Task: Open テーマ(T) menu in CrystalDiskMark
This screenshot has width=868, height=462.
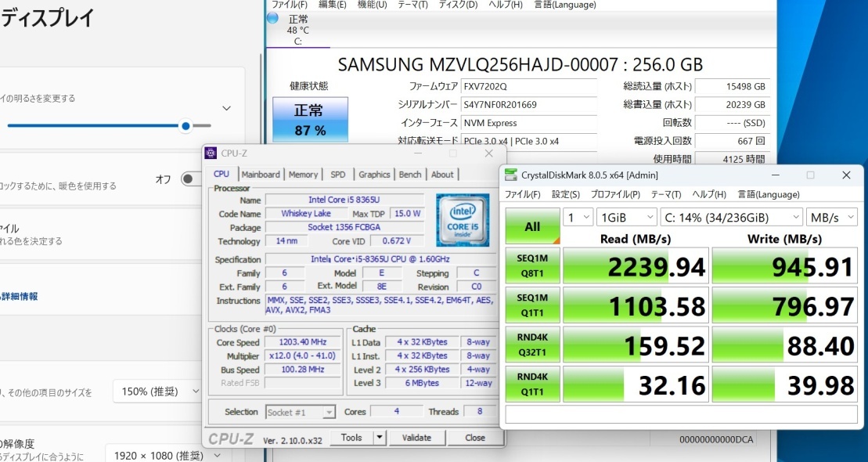Action: pos(666,194)
